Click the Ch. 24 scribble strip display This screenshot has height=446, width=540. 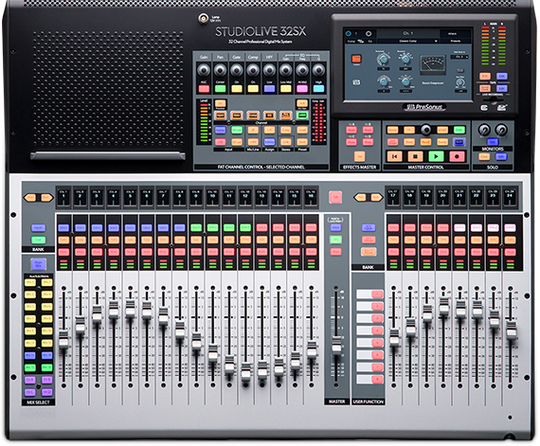click(510, 197)
